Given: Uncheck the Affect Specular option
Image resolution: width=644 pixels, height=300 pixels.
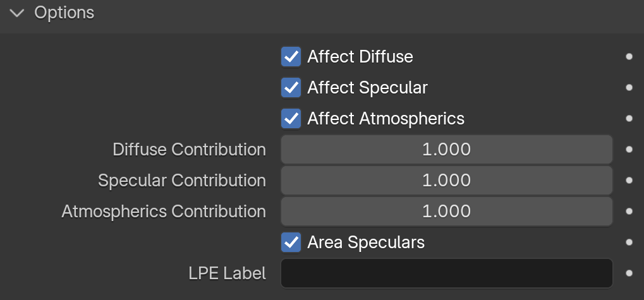Looking at the screenshot, I should tap(291, 88).
